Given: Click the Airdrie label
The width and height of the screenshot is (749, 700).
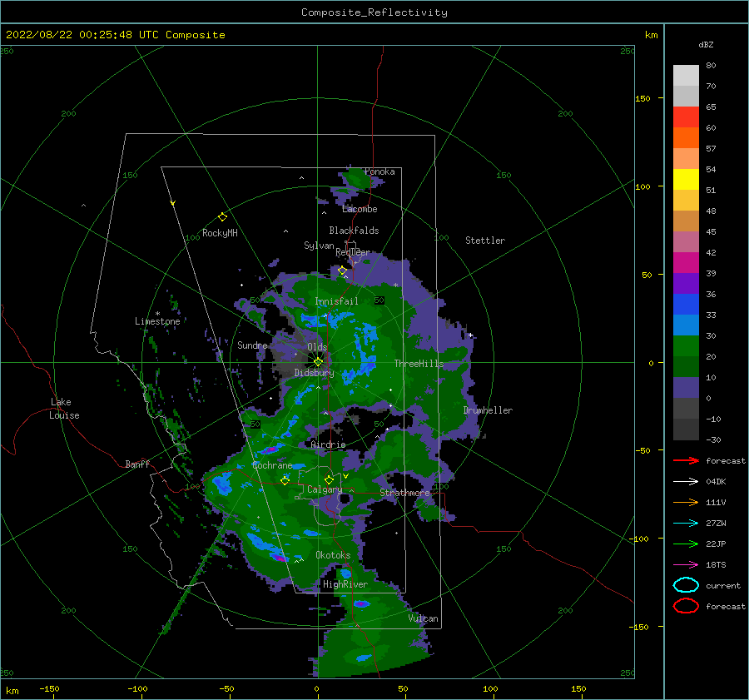Looking at the screenshot, I should pos(328,444).
